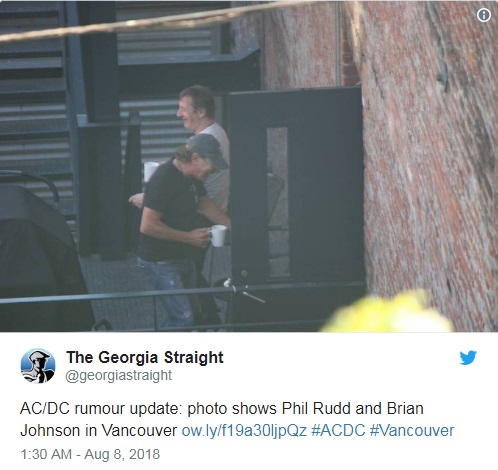Open The Georgia Straight display name
The image size is (498, 470).
tap(145, 357)
